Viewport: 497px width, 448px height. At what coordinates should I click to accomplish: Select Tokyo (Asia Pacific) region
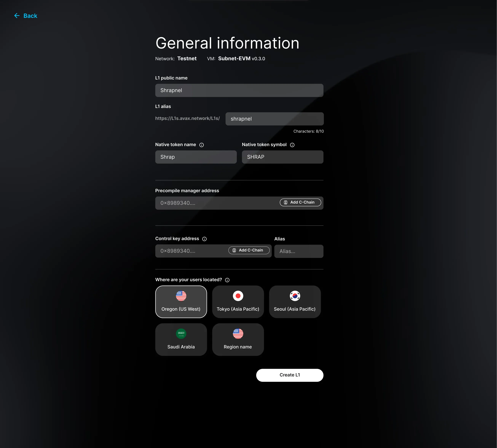pyautogui.click(x=238, y=302)
